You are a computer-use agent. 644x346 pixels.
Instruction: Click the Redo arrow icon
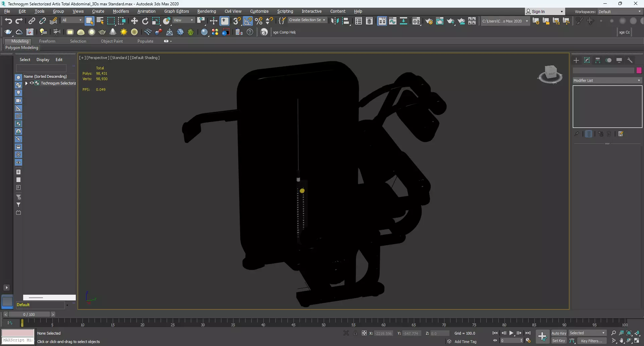[19, 21]
